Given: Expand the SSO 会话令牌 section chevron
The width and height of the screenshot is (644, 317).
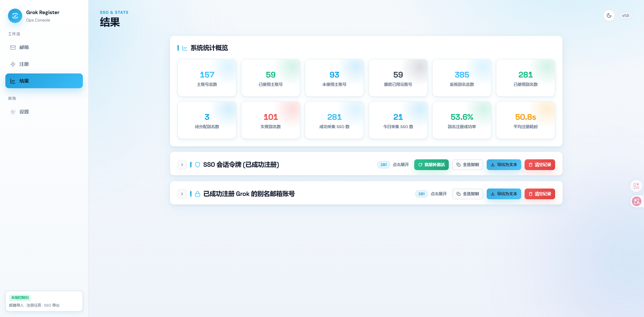Looking at the screenshot, I should pos(182,165).
